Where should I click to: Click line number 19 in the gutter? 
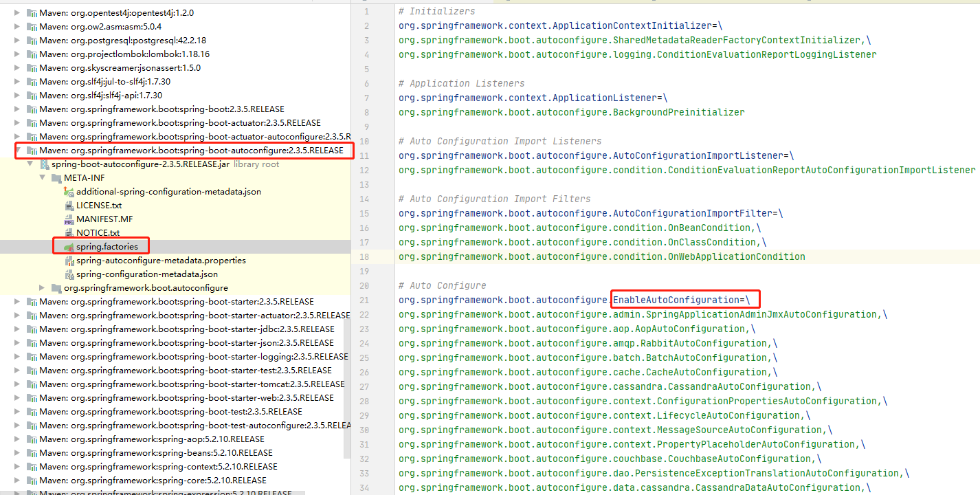coord(364,271)
